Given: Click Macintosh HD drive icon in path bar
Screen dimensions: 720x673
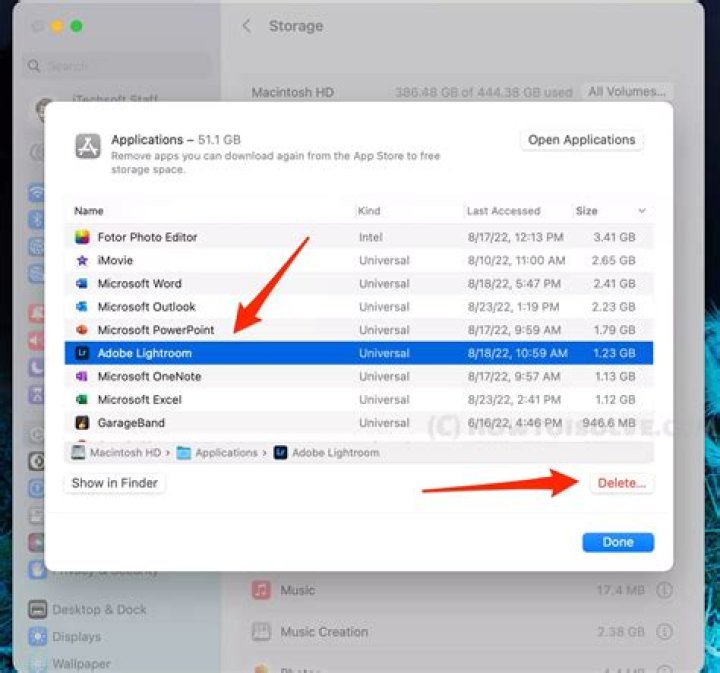Looking at the screenshot, I should (78, 452).
